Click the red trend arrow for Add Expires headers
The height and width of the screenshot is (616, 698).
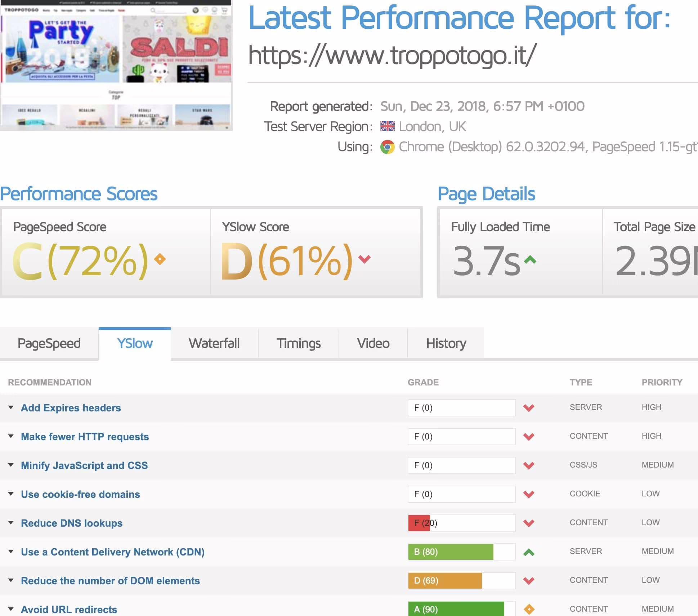click(529, 408)
